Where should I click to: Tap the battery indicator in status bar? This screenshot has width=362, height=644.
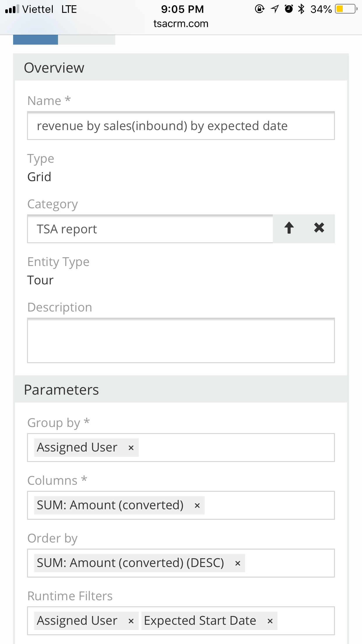[346, 9]
